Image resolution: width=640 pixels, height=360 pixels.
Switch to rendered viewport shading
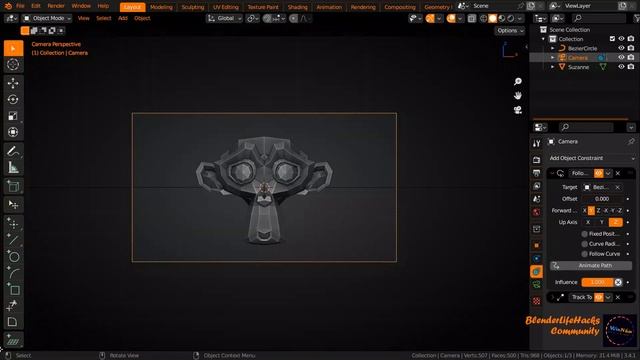pyautogui.click(x=511, y=18)
